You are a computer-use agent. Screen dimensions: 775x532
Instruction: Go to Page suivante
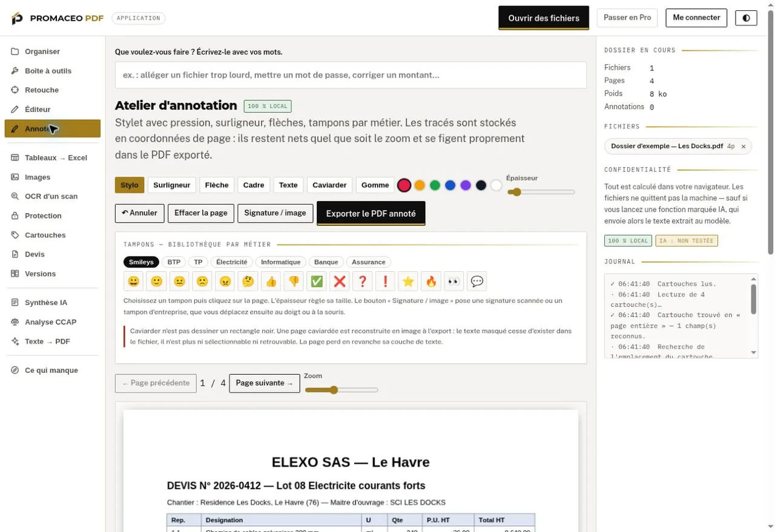point(265,383)
